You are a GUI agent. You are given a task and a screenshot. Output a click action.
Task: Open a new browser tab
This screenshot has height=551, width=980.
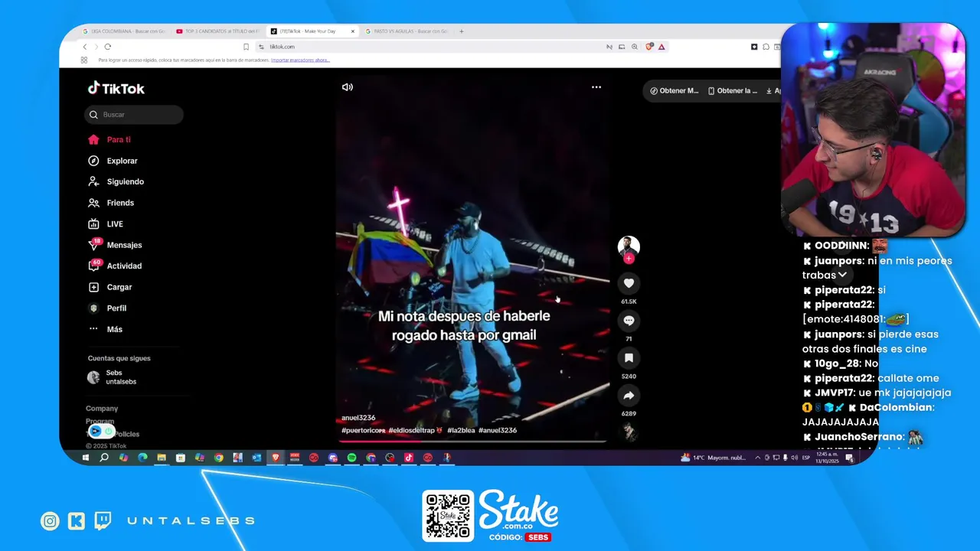462,31
